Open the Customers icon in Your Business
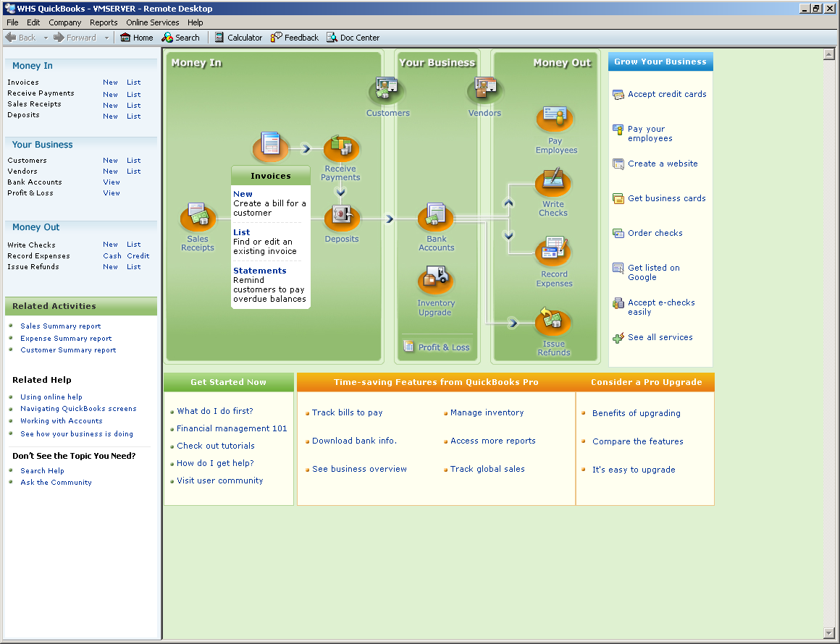Screen dimensions: 840x644 pos(386,90)
